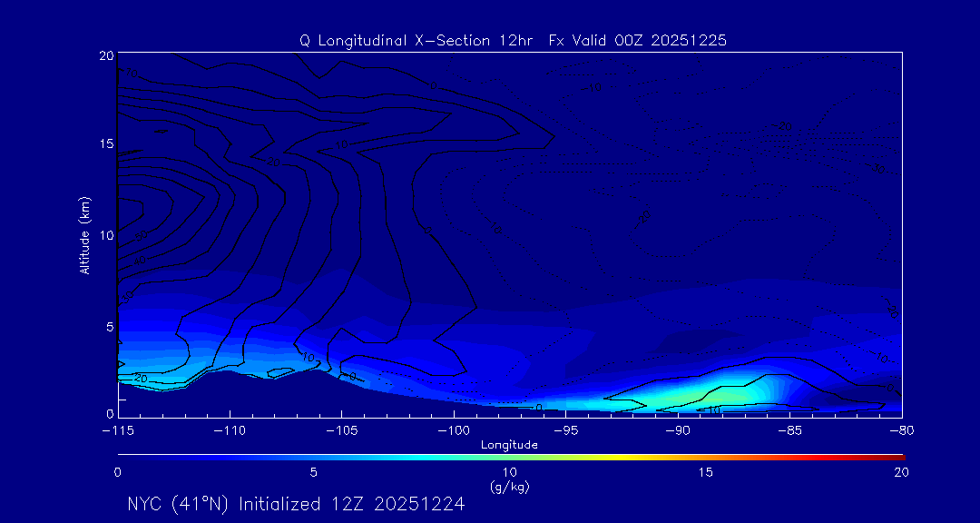980x523 pixels.
Task: Click the "-80" longitude tick label
Action: tap(902, 431)
